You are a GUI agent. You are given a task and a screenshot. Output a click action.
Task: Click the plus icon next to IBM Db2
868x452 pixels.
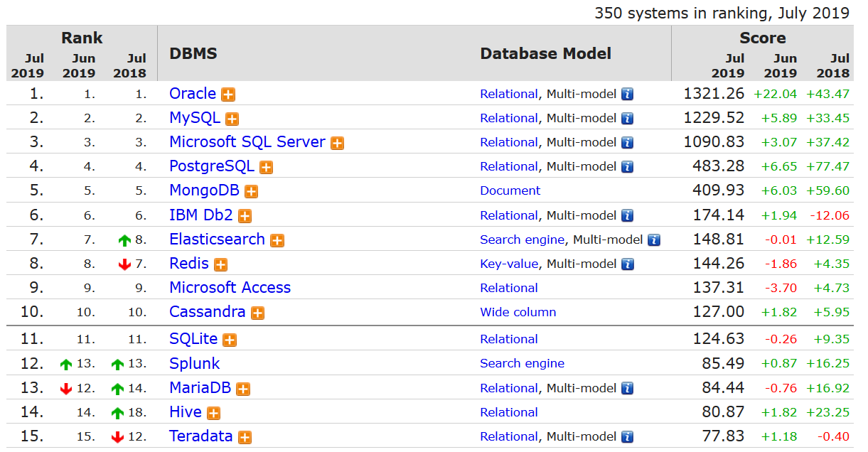245,216
